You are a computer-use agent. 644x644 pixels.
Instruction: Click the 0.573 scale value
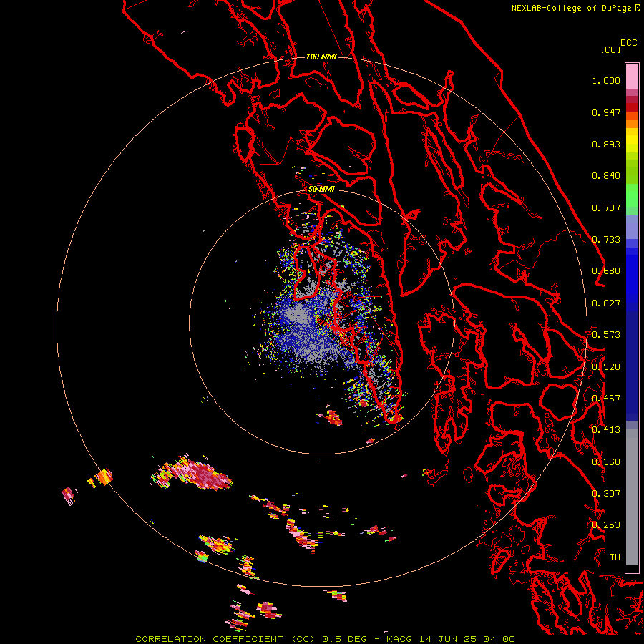pyautogui.click(x=606, y=335)
